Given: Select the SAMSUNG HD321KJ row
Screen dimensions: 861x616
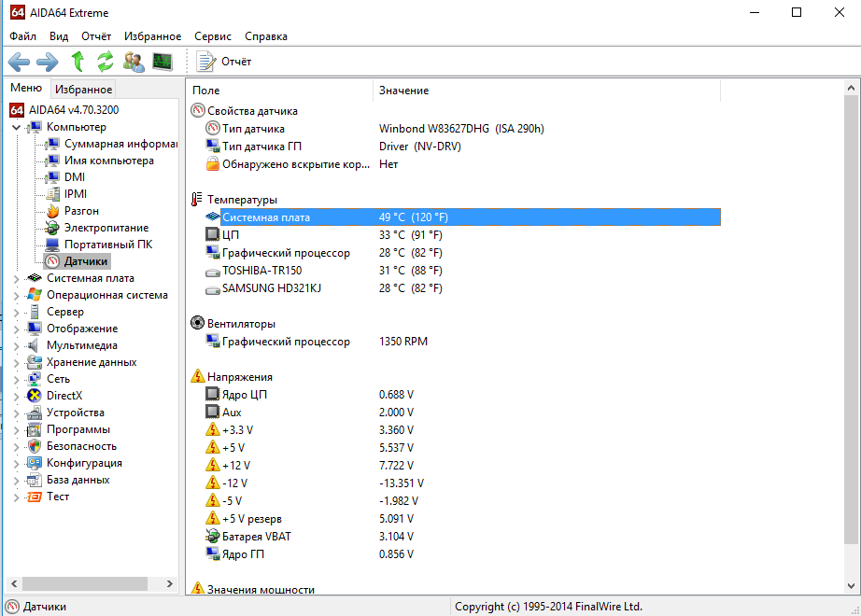Looking at the screenshot, I should [462, 288].
